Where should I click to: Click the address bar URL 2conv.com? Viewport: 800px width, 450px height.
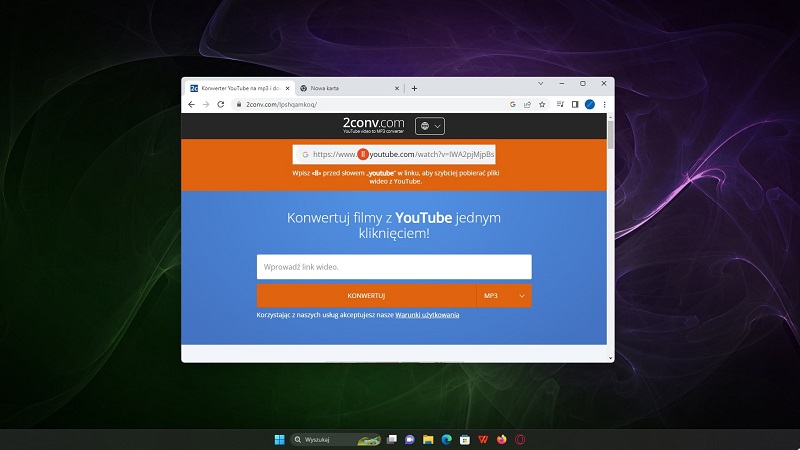(282, 105)
